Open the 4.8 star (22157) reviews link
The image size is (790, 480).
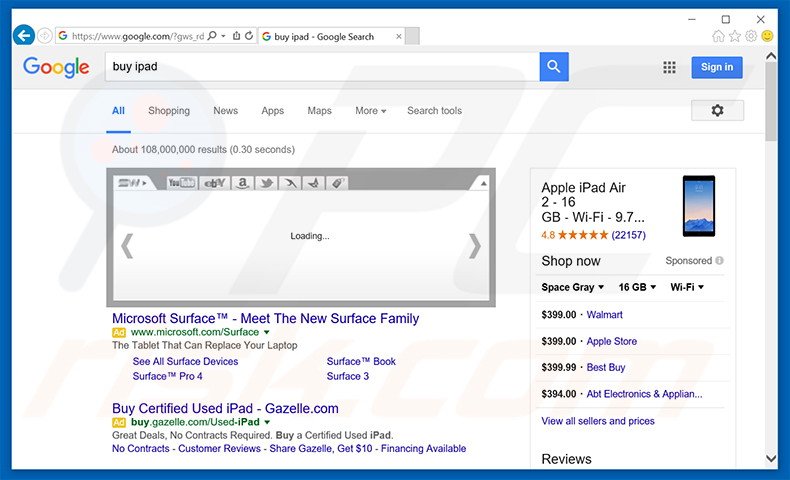pyautogui.click(x=594, y=235)
